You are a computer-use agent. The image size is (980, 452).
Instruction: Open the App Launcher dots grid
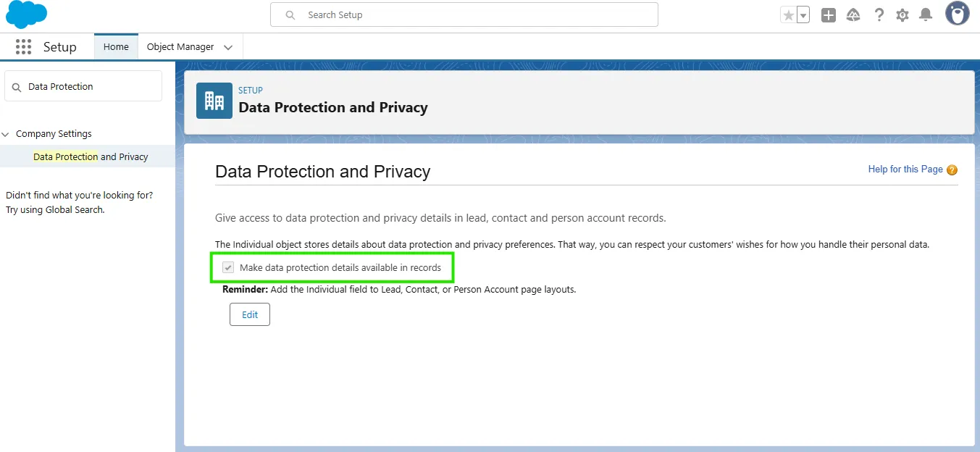pyautogui.click(x=23, y=47)
